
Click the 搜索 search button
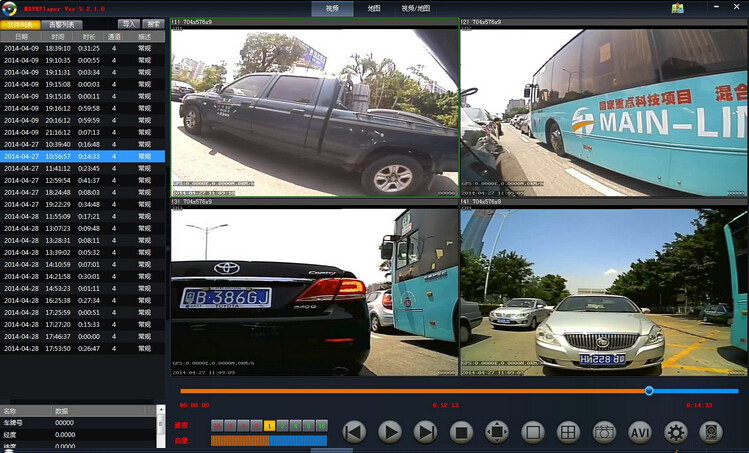coord(153,23)
